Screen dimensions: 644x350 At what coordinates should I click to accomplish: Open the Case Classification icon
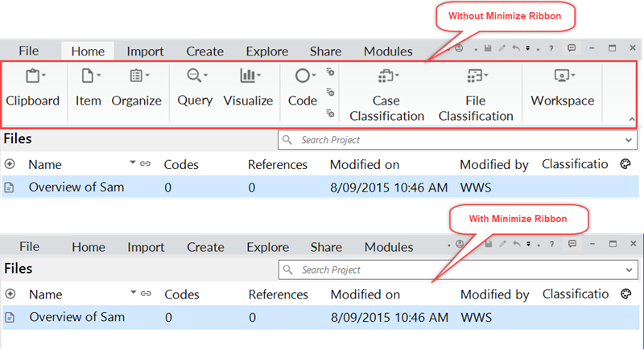(x=386, y=76)
